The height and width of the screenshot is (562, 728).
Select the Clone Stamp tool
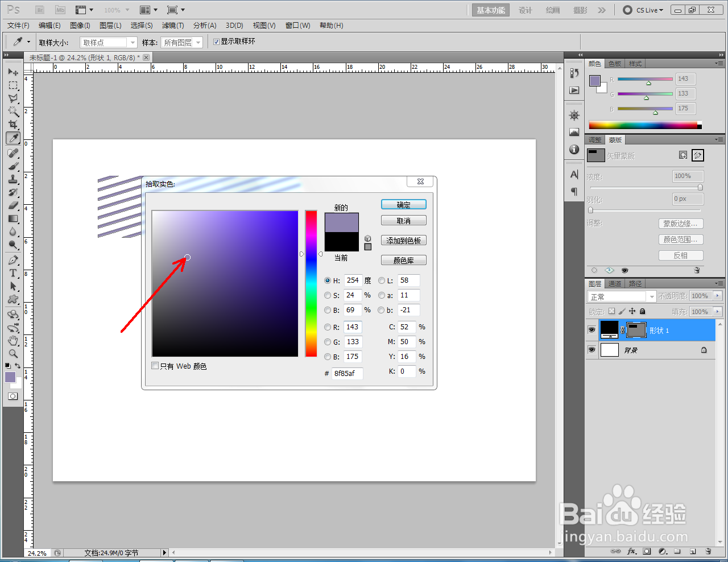(x=13, y=179)
